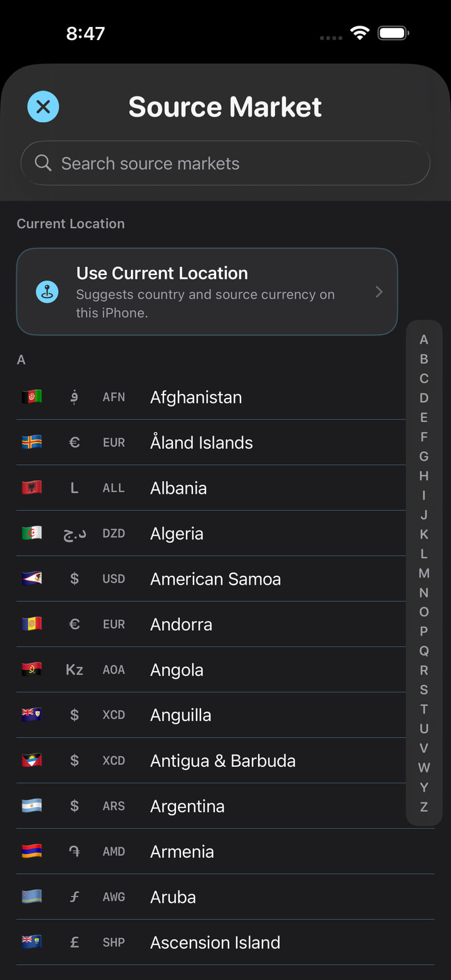Select the Afghanistan flag icon
This screenshot has height=980, width=451.
32,397
